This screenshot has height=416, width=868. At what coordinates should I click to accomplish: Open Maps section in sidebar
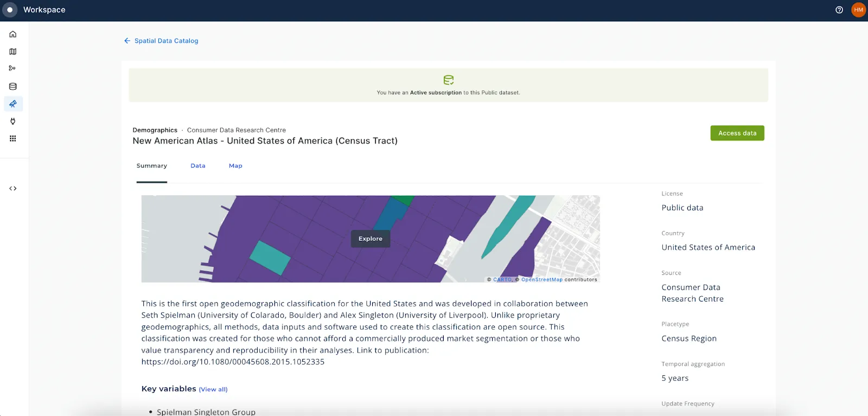13,52
